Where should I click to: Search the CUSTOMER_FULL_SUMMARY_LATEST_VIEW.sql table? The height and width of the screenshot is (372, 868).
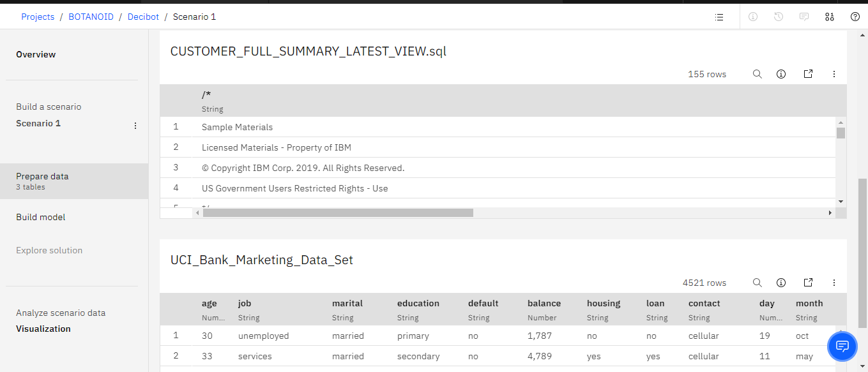[x=758, y=74]
